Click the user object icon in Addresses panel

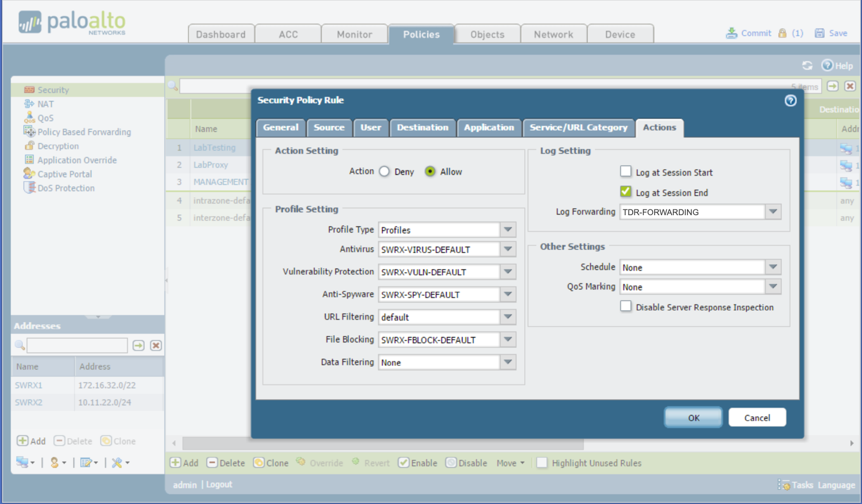tap(54, 463)
